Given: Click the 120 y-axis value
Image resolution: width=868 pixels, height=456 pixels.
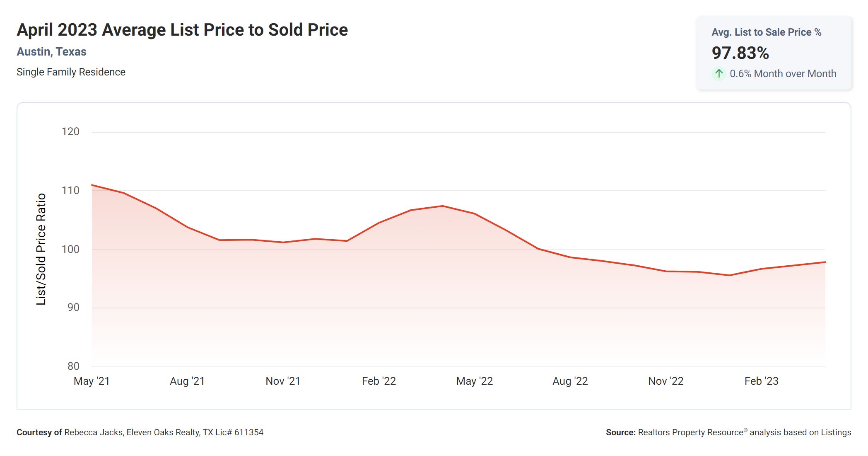Looking at the screenshot, I should (x=70, y=132).
